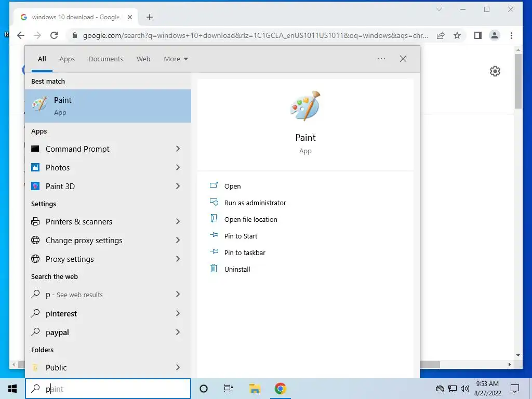
Task: Open the Windows Start menu
Action: 12,389
